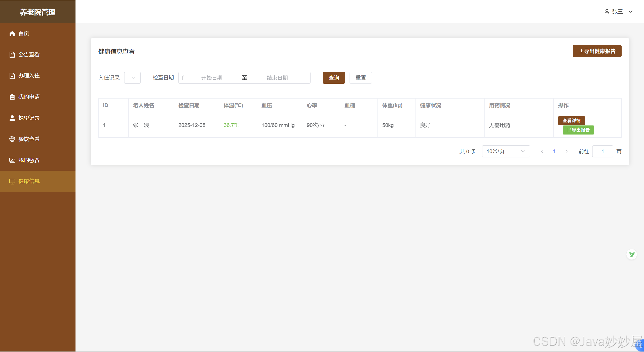Click 查看详情 for 张三娘 record
The height and width of the screenshot is (352, 644).
[x=571, y=121]
